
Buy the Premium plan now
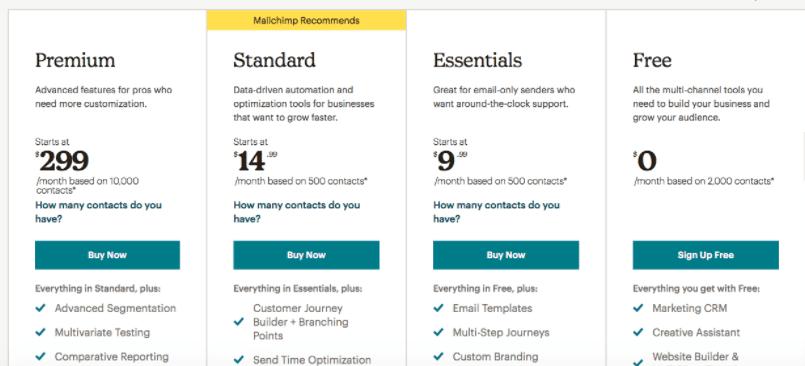tap(107, 255)
